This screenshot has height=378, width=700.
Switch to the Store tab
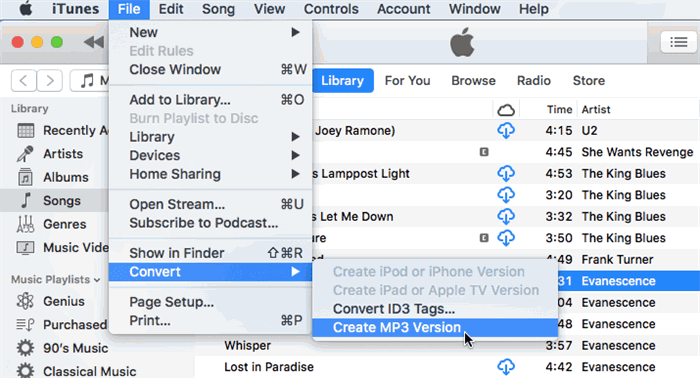click(589, 81)
